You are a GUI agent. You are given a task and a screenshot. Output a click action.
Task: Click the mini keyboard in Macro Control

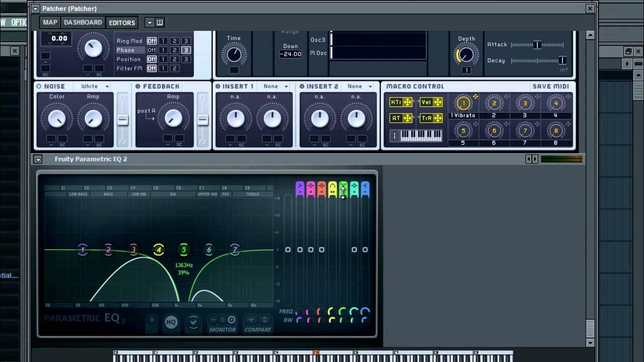coord(416,136)
